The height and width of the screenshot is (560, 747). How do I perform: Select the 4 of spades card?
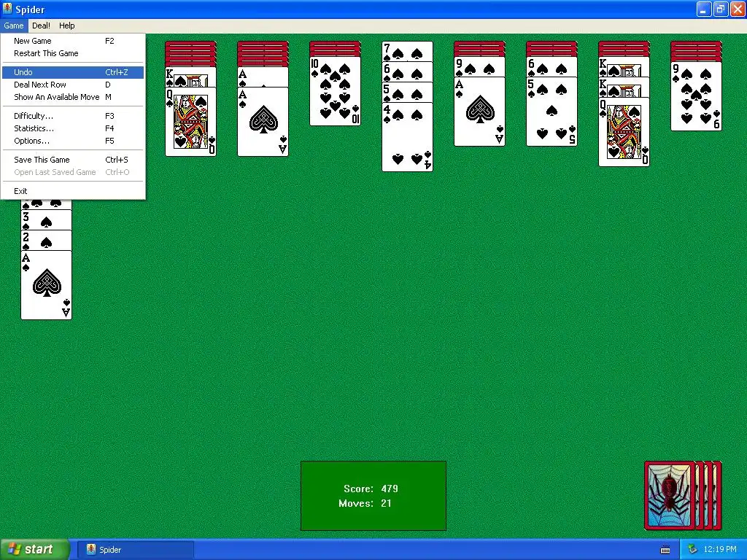(407, 137)
